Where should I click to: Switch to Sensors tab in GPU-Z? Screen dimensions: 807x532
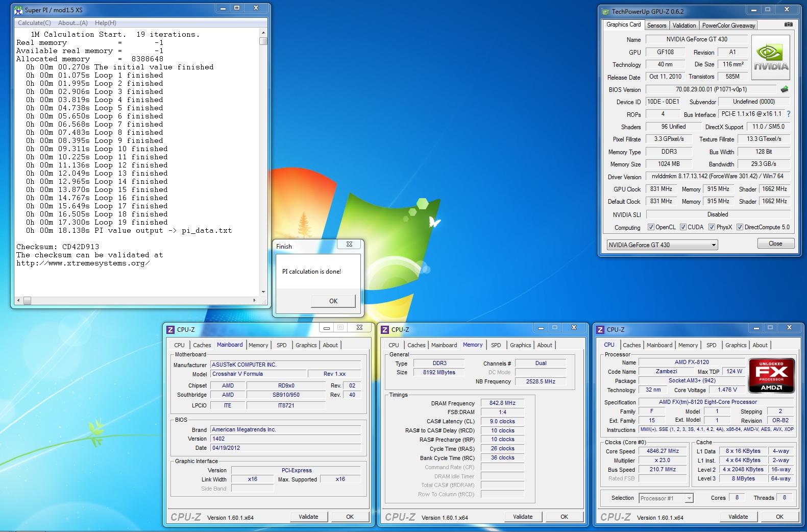click(656, 26)
